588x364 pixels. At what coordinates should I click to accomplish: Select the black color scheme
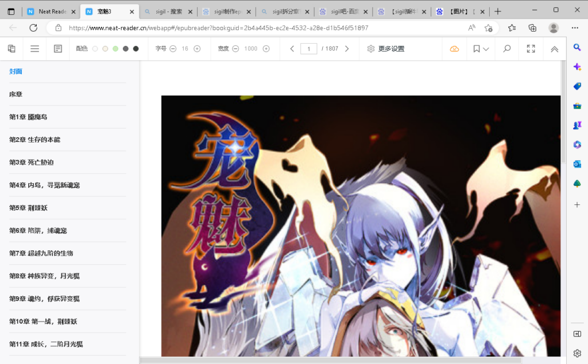pos(136,49)
